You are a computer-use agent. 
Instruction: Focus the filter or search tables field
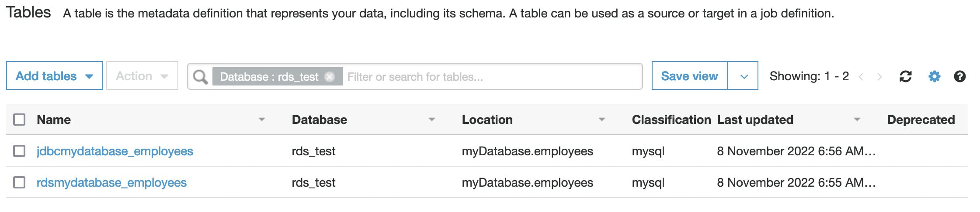(x=492, y=77)
